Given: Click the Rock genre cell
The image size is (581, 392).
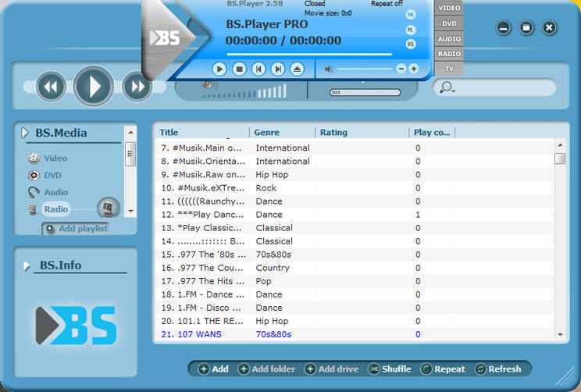Looking at the screenshot, I should [266, 188].
